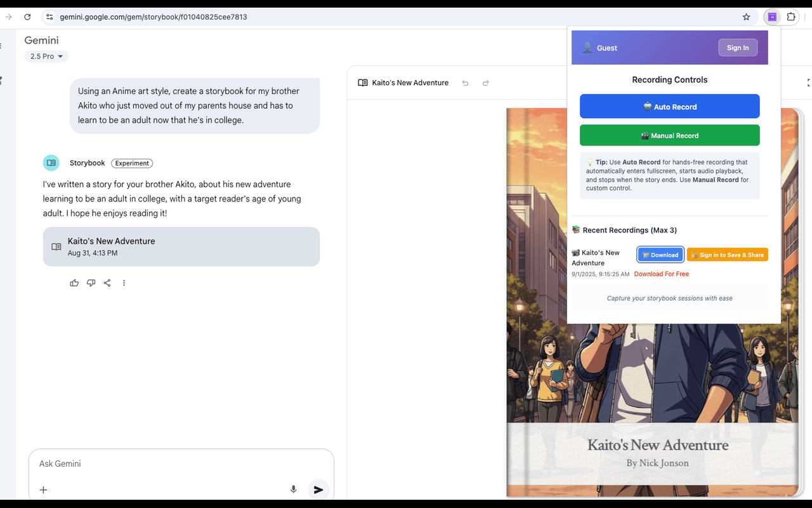Click the 9/1/2025 recording timestamp
The height and width of the screenshot is (508, 812).
[600, 274]
